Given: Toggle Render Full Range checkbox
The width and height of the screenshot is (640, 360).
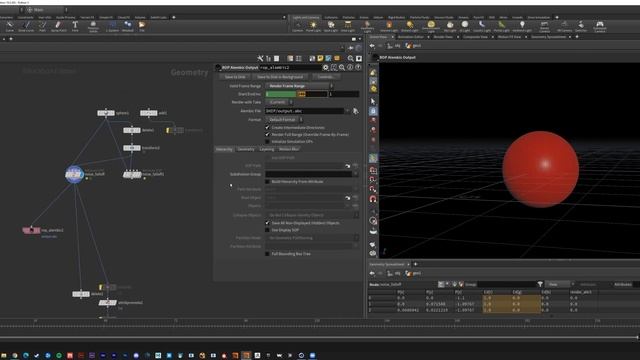Looking at the screenshot, I should (x=267, y=134).
